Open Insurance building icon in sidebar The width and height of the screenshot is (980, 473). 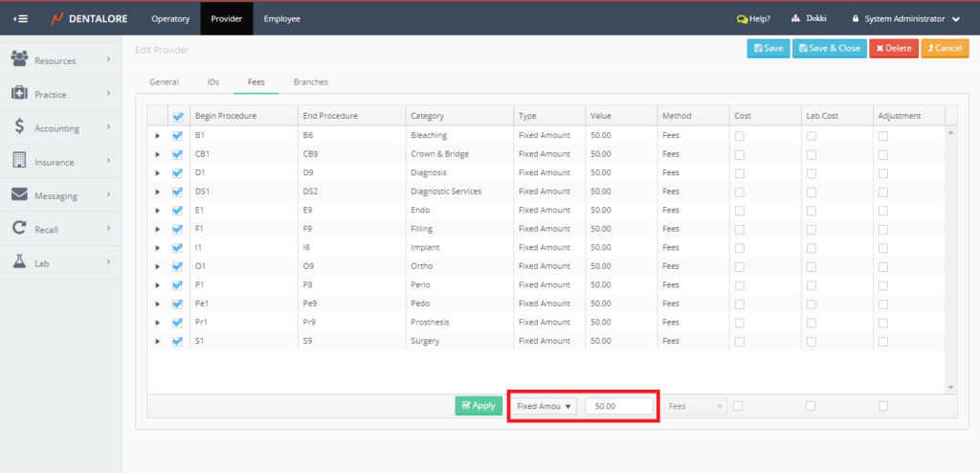pos(19,161)
